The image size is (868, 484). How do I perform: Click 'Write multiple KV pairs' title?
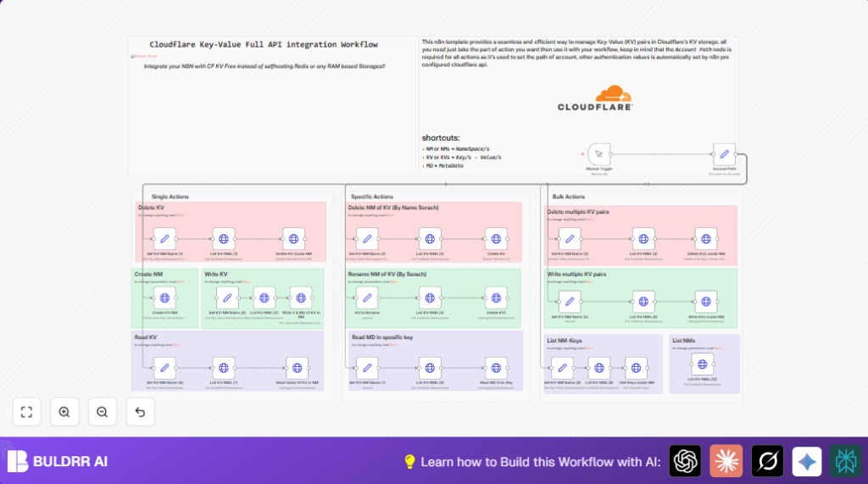(576, 274)
